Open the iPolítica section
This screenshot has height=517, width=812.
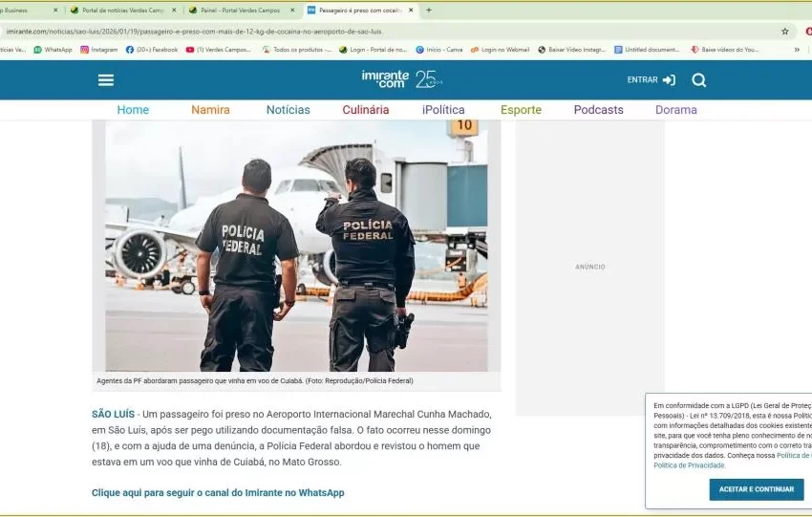click(x=443, y=110)
